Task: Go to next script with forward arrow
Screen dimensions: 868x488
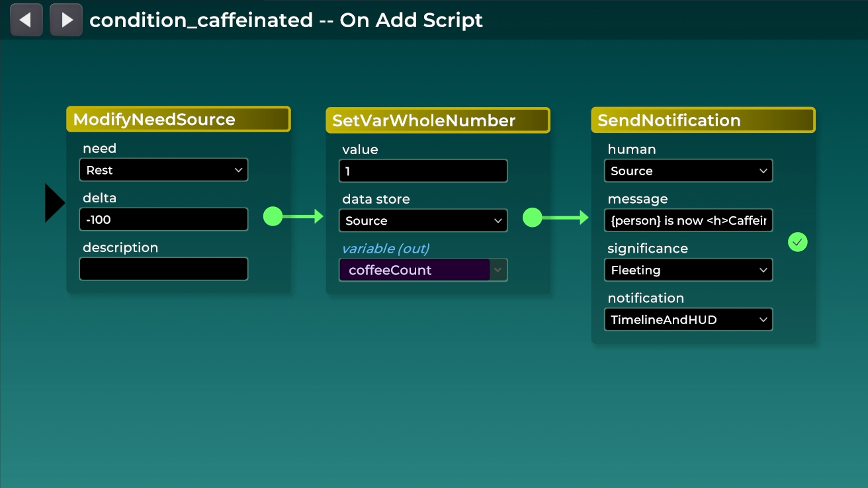Action: pyautogui.click(x=66, y=20)
